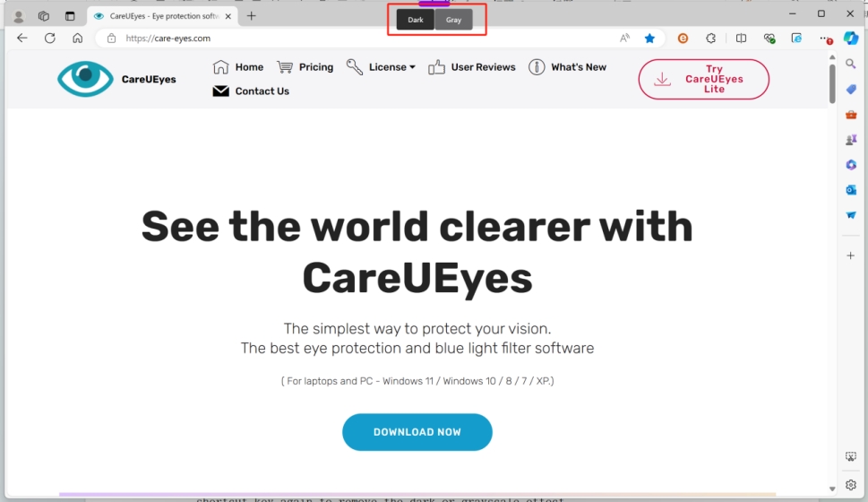Open Browser essentials heart icon
868x502 pixels.
click(x=769, y=39)
